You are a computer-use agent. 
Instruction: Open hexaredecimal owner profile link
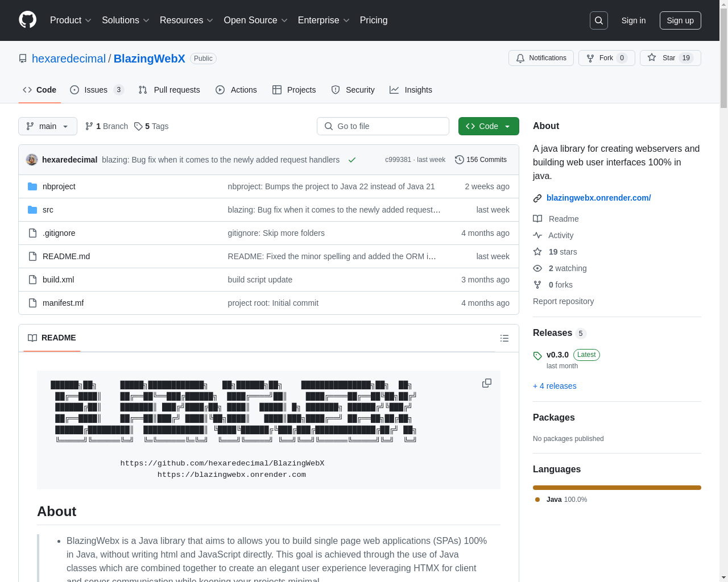pos(69,59)
